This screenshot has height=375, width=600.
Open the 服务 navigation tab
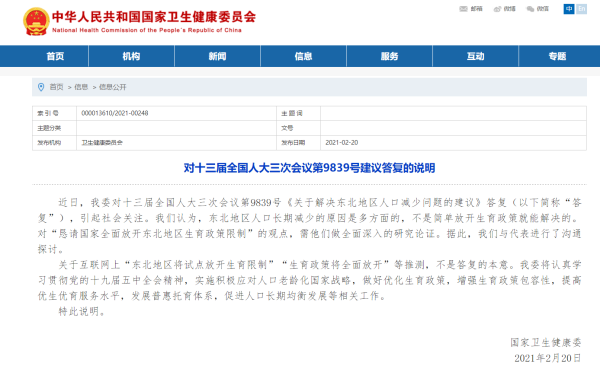tap(390, 56)
